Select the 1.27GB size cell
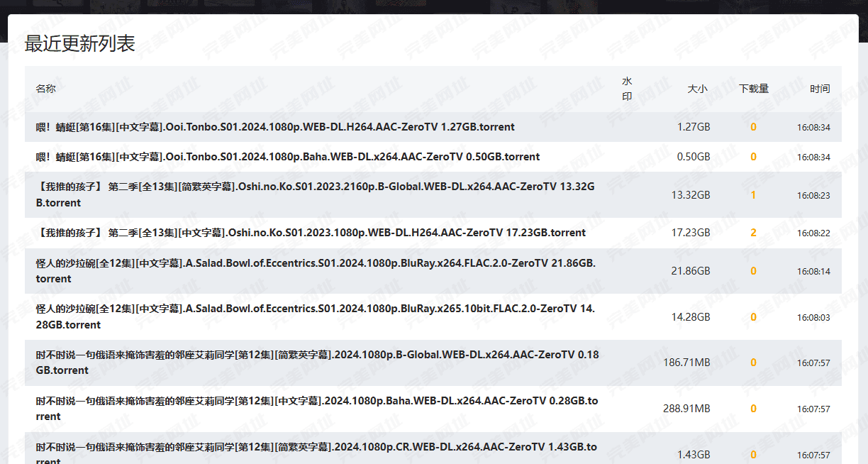The image size is (868, 464). click(694, 127)
